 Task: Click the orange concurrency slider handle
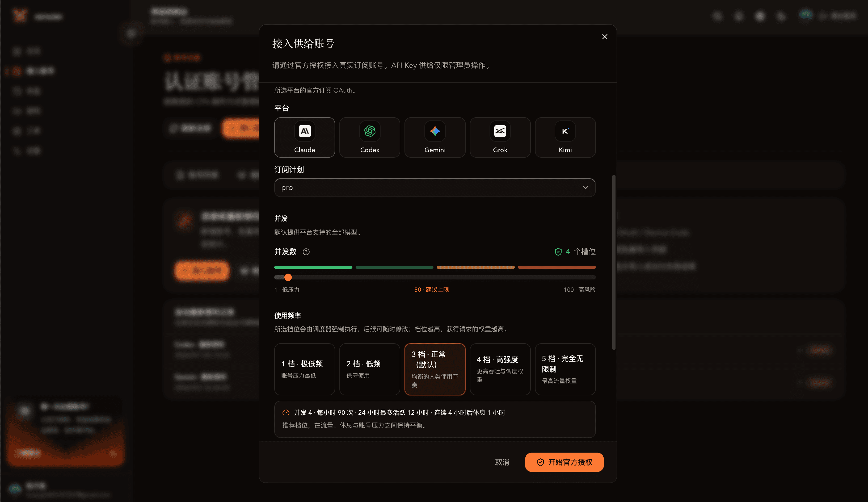288,277
